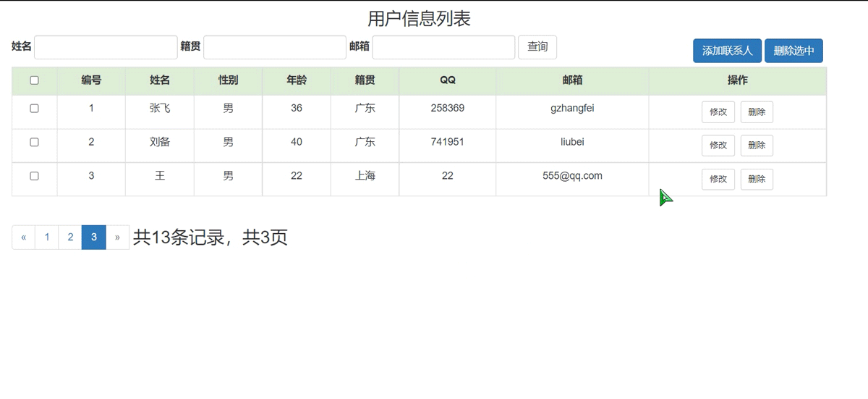868x399 pixels.
Task: Click the 姓名 search input field
Action: click(106, 47)
